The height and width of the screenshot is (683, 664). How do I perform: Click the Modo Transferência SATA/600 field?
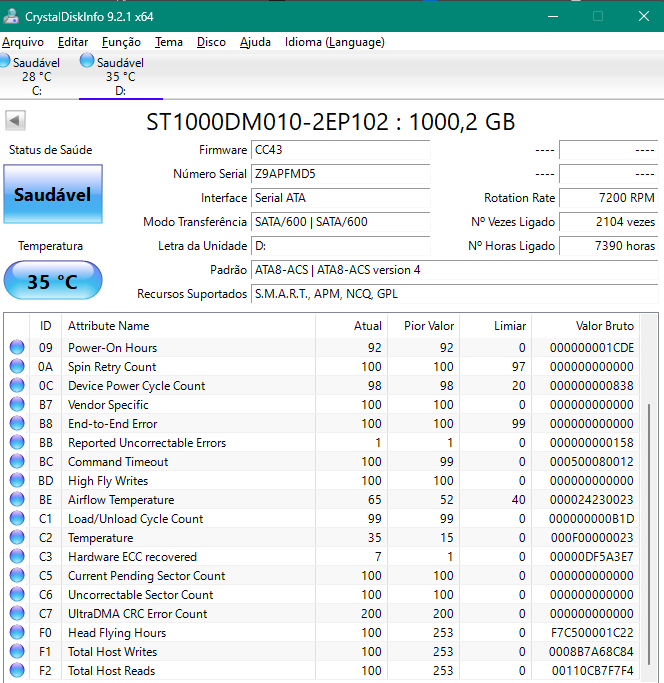[341, 222]
